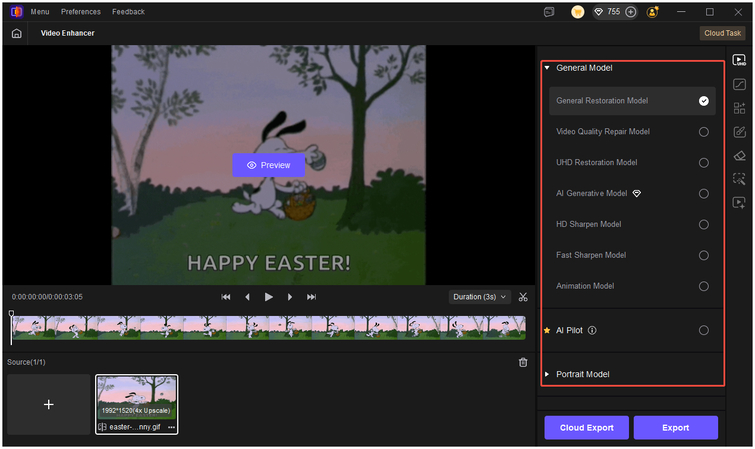The image size is (755, 449).
Task: Select Fast Sharpen Model radio
Action: click(703, 255)
